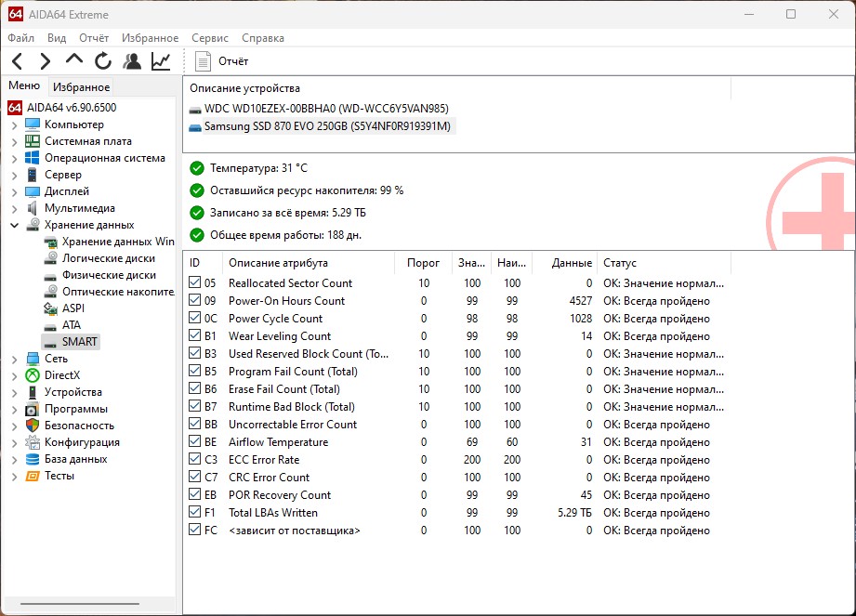856x616 pixels.
Task: Toggle checkbox for BE Airflow Temperature
Action: (x=194, y=441)
